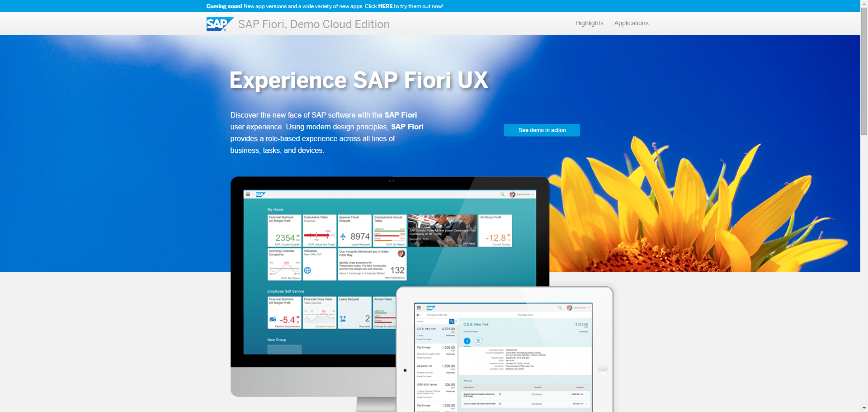Viewport: 868px width, 412px height.
Task: Open the Highlights navigation item
Action: (589, 23)
